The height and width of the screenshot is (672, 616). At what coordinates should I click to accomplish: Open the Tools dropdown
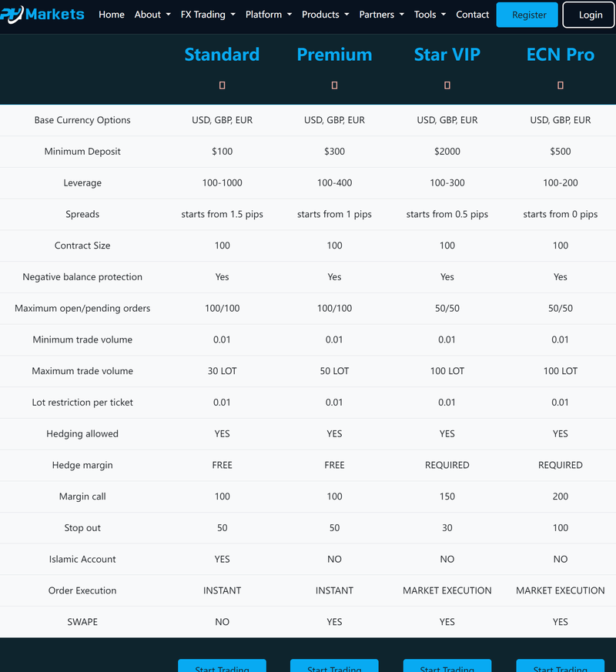tap(430, 15)
